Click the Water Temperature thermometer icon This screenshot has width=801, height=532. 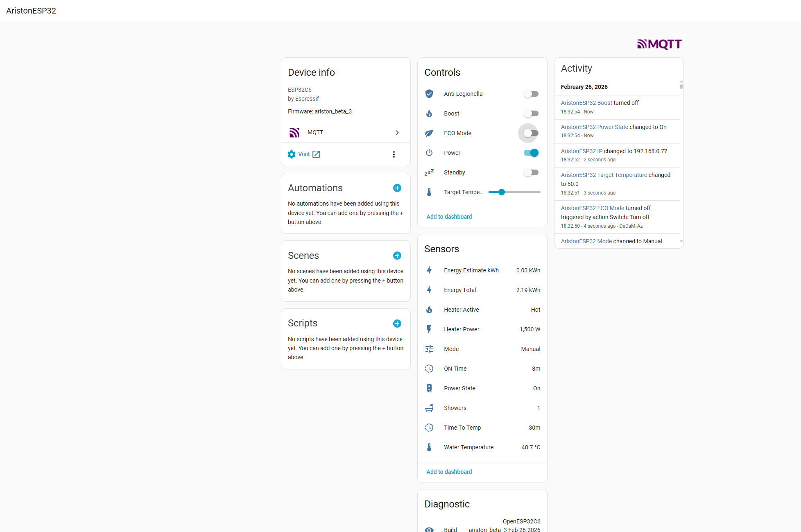[429, 447]
